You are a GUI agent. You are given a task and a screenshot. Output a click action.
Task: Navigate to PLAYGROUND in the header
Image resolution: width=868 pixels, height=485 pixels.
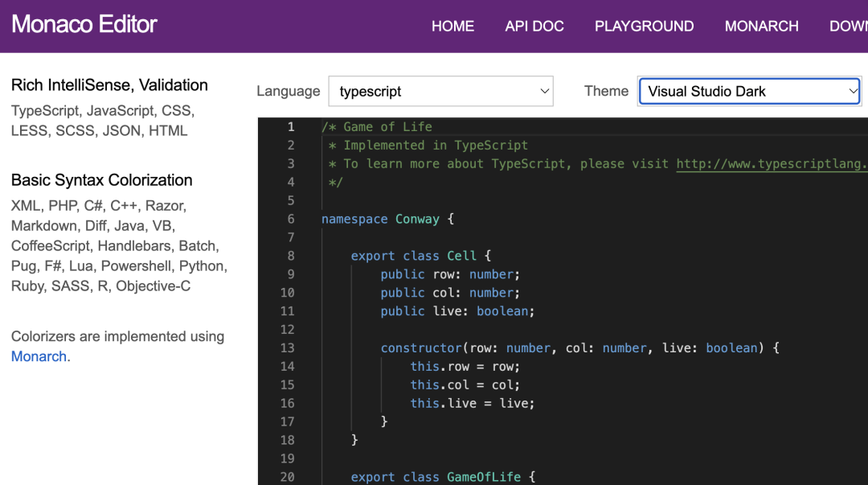644,27
